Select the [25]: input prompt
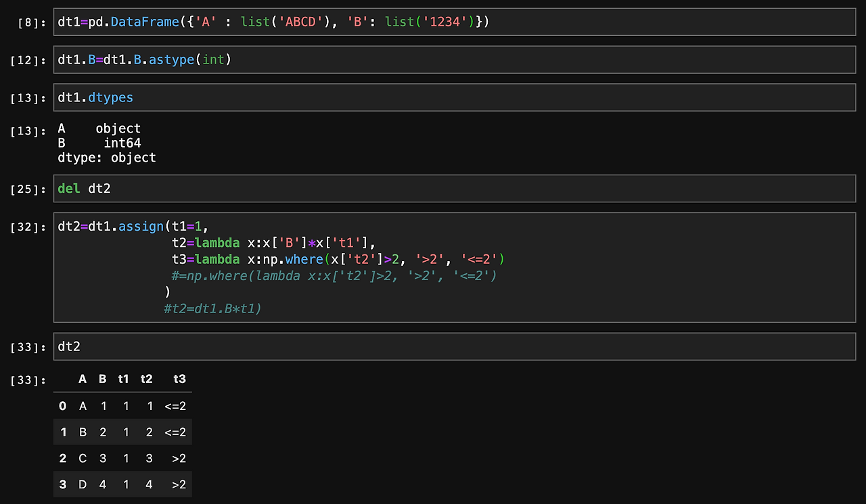This screenshot has height=504, width=866. point(28,189)
